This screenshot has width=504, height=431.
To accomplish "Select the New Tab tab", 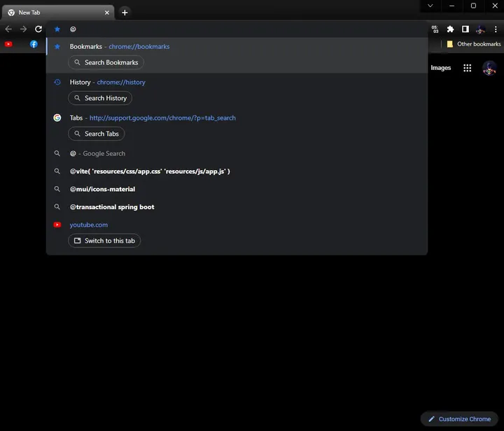I will coord(56,13).
